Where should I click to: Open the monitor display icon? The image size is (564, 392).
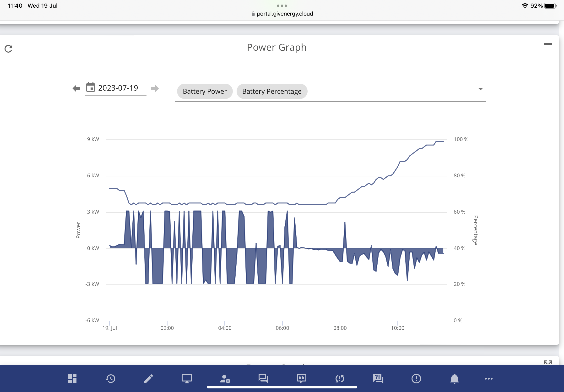coord(187,378)
